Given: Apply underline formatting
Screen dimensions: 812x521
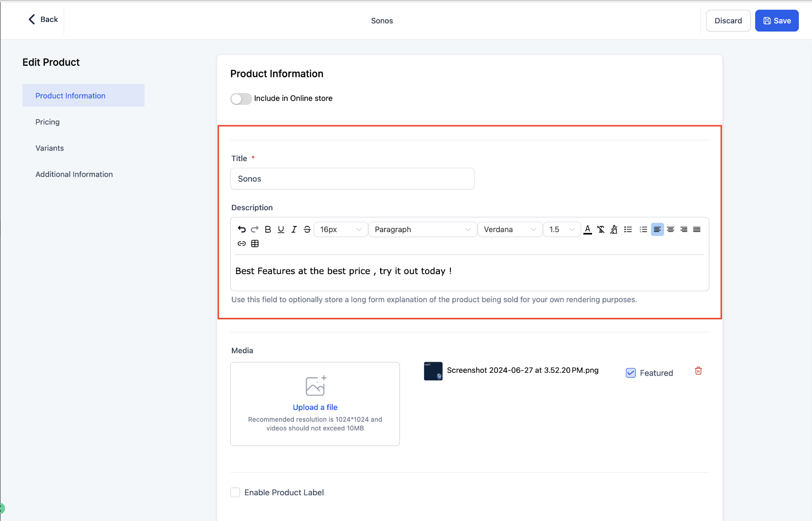Looking at the screenshot, I should tap(281, 229).
